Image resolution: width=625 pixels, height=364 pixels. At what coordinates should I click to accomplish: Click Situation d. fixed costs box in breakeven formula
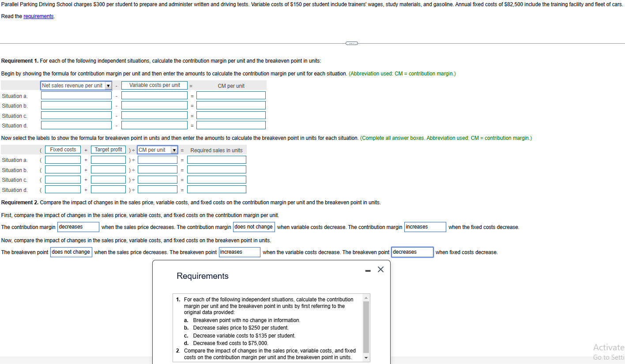[x=62, y=189]
